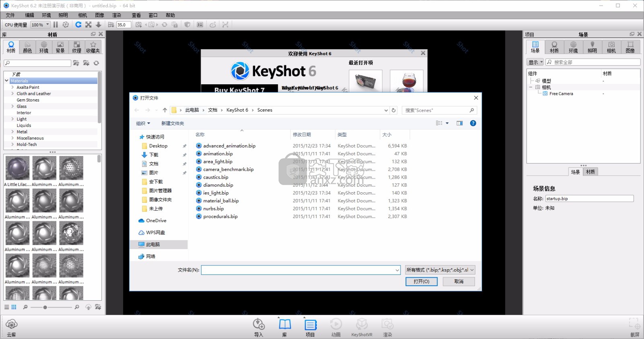644x339 pixels.
Task: Click the reset camera icon in toolbar
Action: coord(165,25)
